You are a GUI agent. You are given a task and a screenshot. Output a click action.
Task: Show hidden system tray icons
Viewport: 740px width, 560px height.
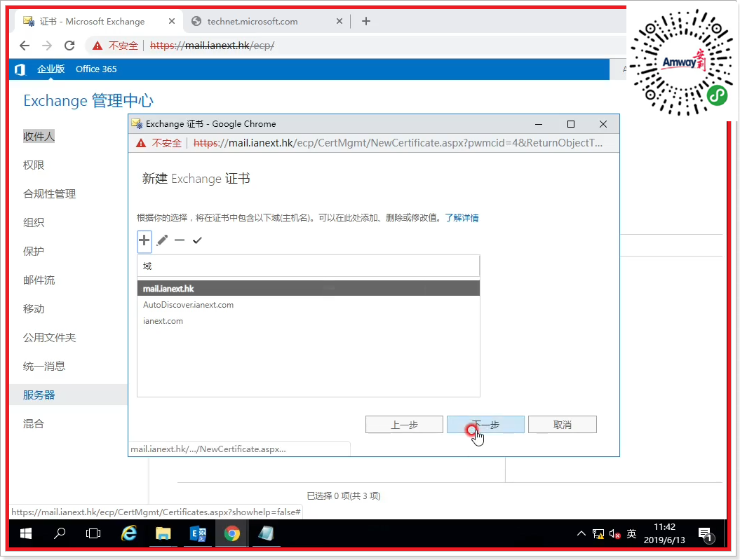tap(581, 533)
